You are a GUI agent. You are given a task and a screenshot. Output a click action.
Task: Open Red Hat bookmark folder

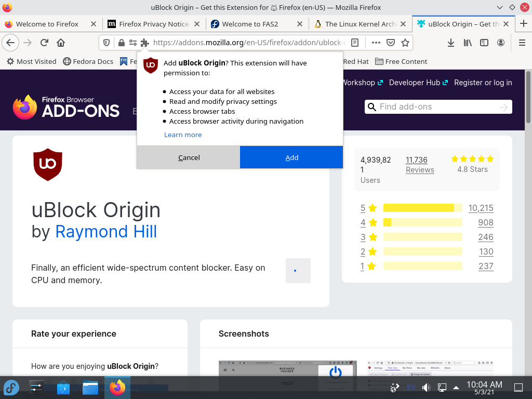355,61
